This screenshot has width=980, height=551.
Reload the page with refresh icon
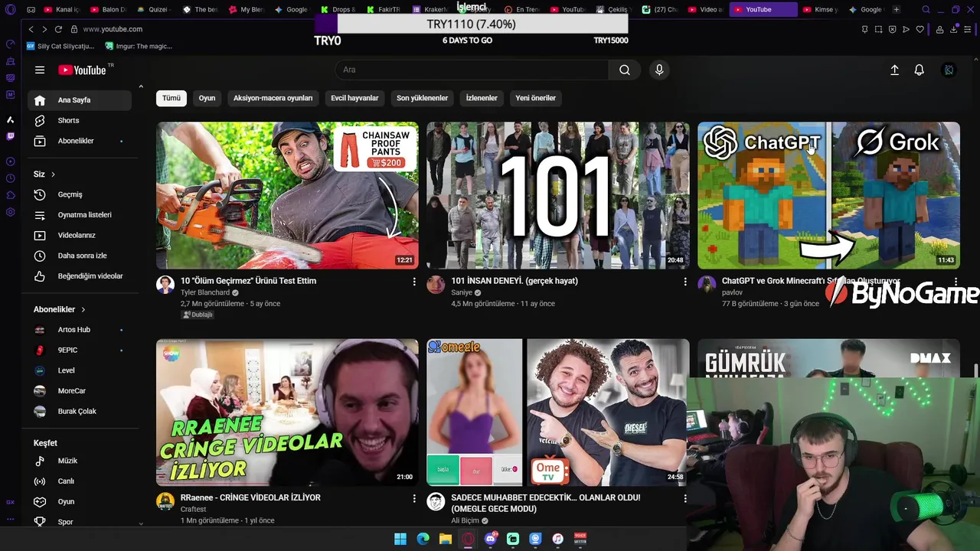click(x=58, y=29)
